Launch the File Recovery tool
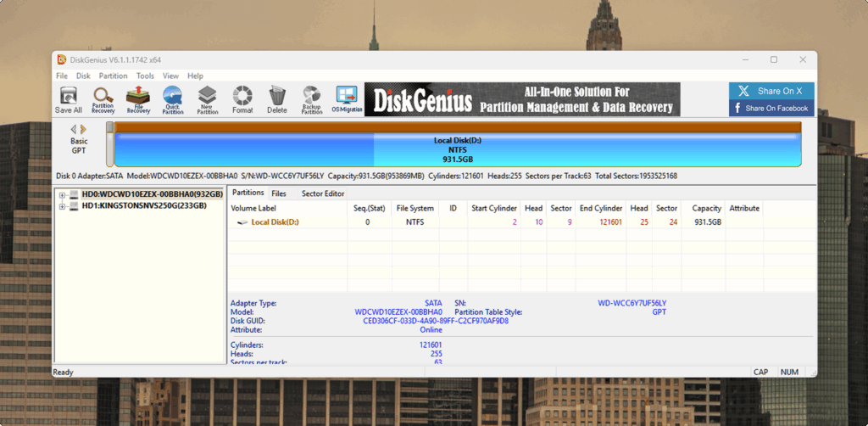The height and width of the screenshot is (426, 868). [138, 100]
